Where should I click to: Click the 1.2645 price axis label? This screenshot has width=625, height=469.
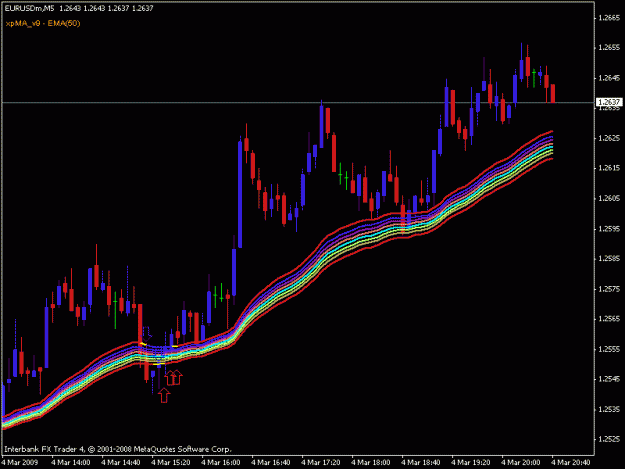point(609,78)
